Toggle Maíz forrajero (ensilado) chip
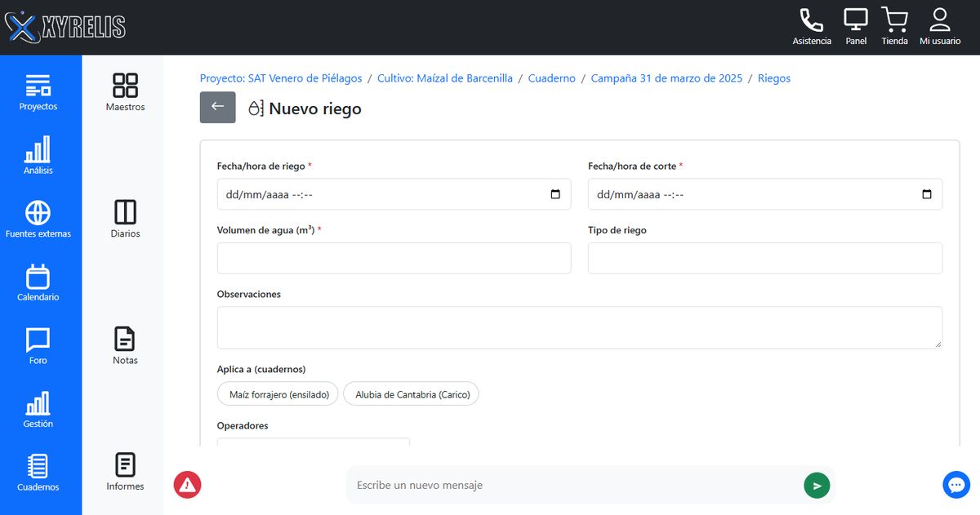The width and height of the screenshot is (980, 515). click(x=278, y=394)
